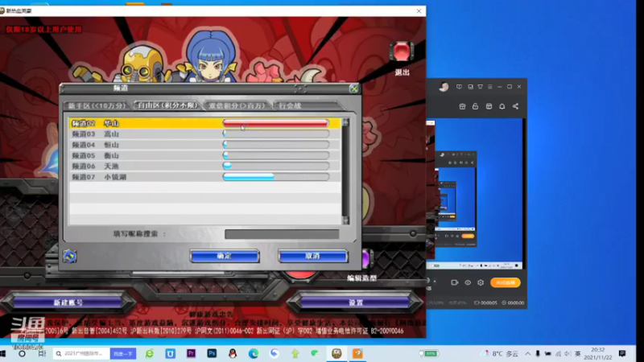Click the streaming preview thumbnail area
644x362 pixels.
point(474,194)
